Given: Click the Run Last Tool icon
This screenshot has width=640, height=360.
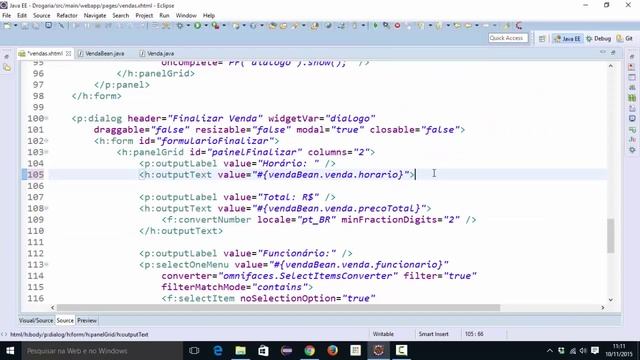Looking at the screenshot, I should (x=216, y=26).
